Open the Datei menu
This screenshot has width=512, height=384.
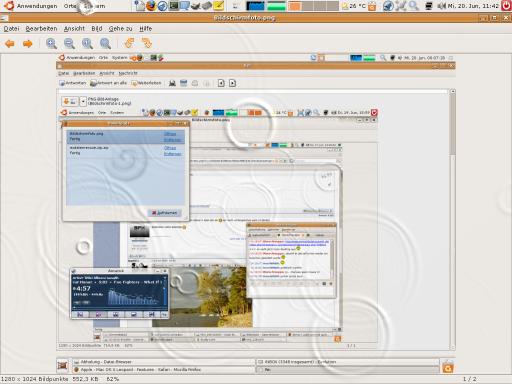click(11, 29)
